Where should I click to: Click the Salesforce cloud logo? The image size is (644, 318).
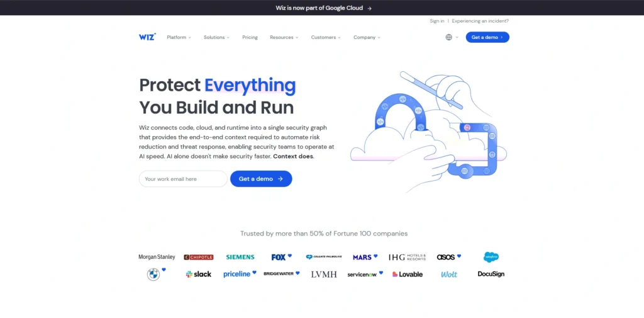tap(491, 257)
